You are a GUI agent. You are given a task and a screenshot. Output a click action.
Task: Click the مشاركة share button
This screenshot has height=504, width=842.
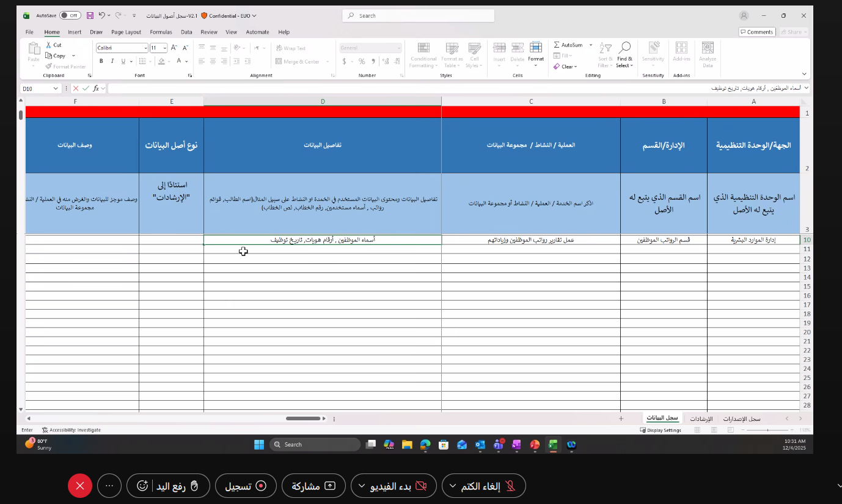313,486
